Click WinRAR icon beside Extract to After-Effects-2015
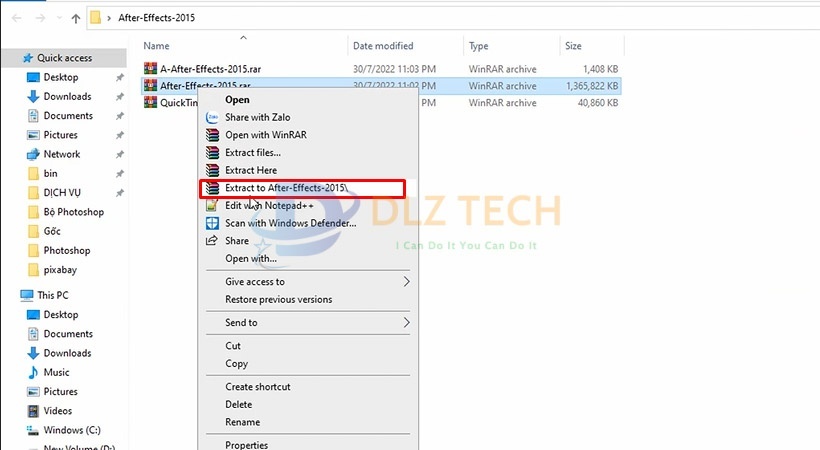 coord(212,188)
